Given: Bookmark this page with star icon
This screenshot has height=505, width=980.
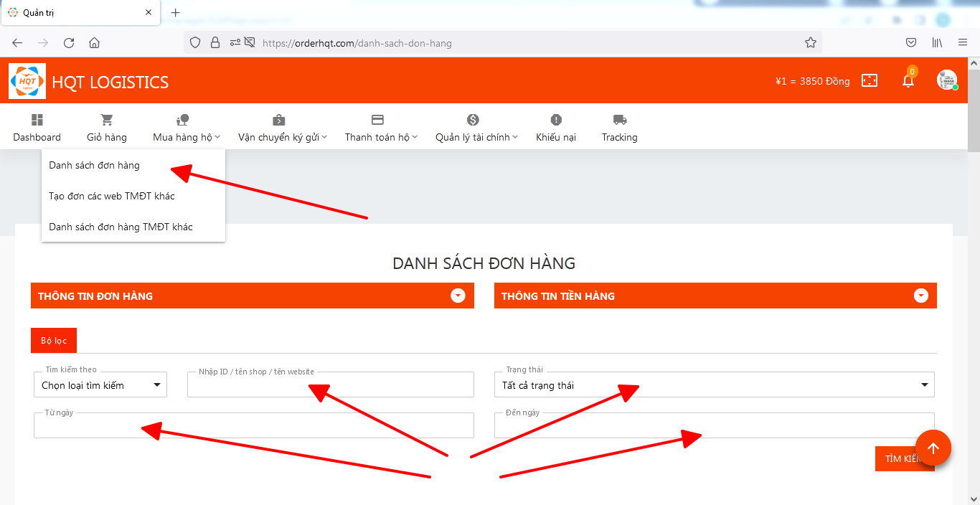Looking at the screenshot, I should (811, 43).
